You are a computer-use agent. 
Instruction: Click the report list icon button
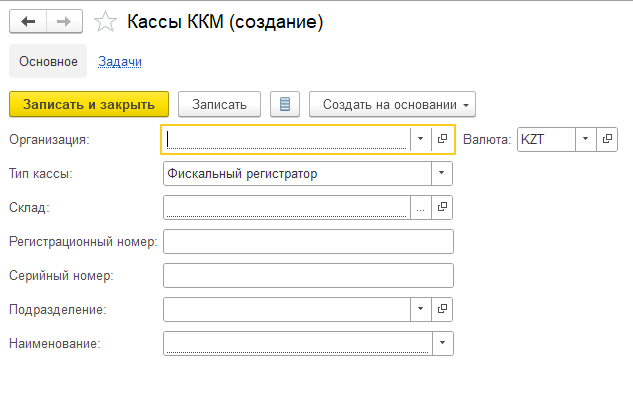(x=285, y=104)
